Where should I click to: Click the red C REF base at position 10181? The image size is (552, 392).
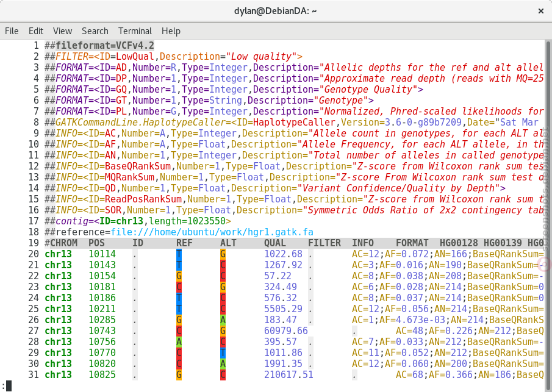(179, 287)
